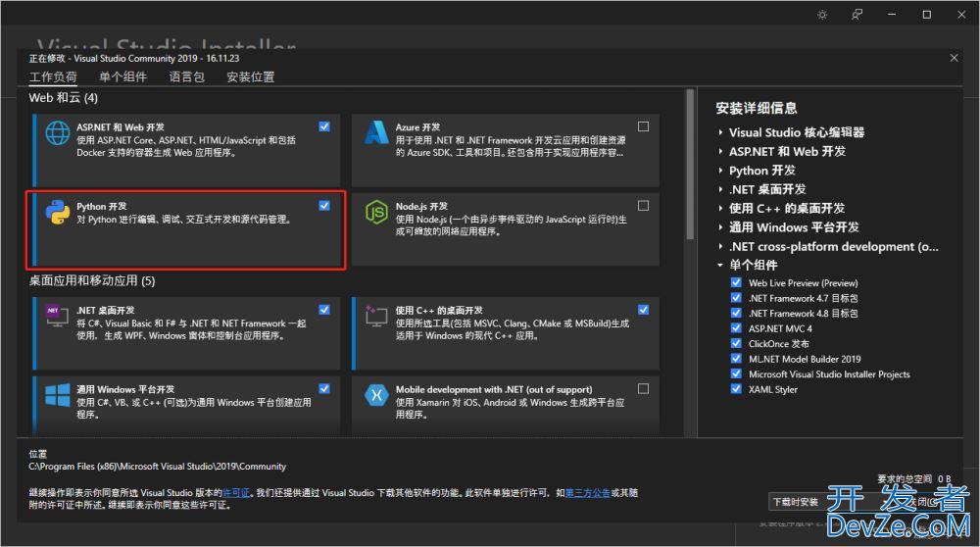
Task: Click the 桌面应用和移动应用 (5) section heading
Action: pos(92,280)
